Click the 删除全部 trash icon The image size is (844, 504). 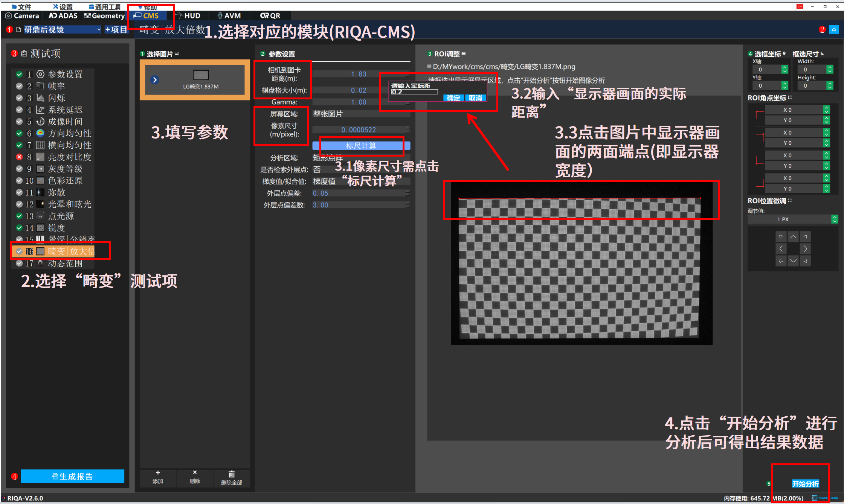(231, 474)
